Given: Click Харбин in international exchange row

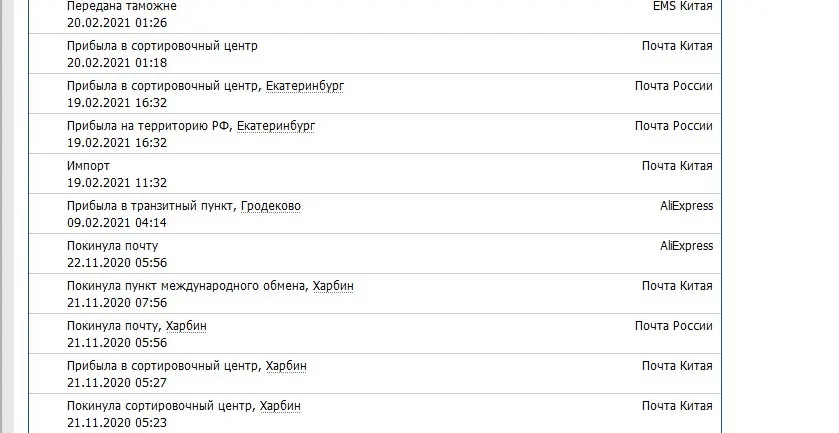Looking at the screenshot, I should (333, 286).
